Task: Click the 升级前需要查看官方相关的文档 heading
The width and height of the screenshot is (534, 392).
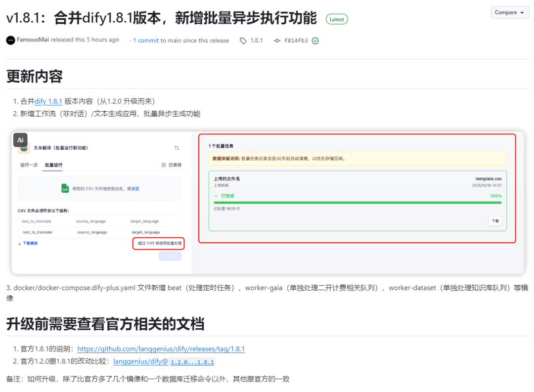Action: [105, 324]
